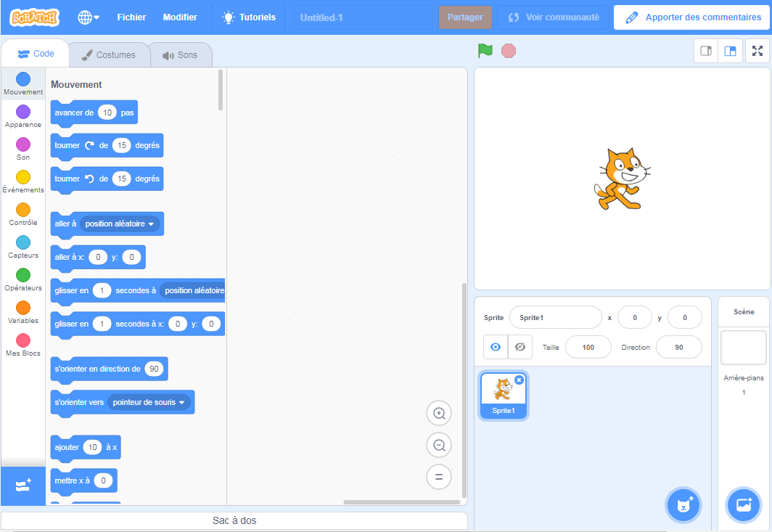772x532 pixels.
Task: Choose a new backdrop for the stage
Action: (743, 504)
